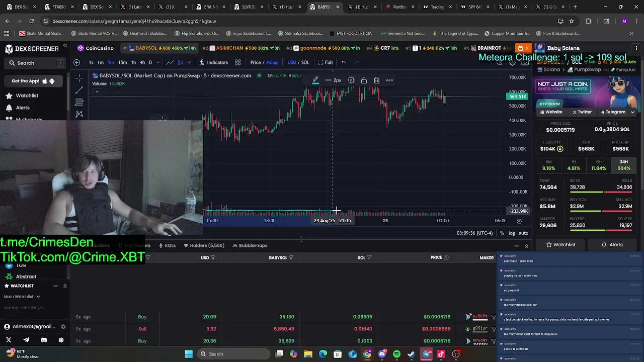644x362 pixels.
Task: Reload the browser page
Action: (31, 21)
